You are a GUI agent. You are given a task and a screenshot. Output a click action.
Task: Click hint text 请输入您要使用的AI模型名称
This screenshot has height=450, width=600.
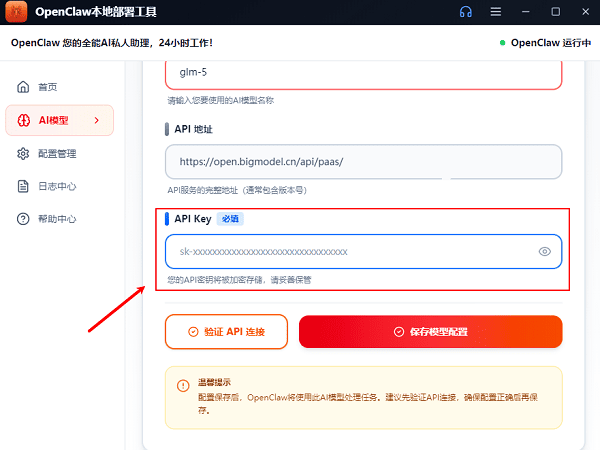[221, 100]
